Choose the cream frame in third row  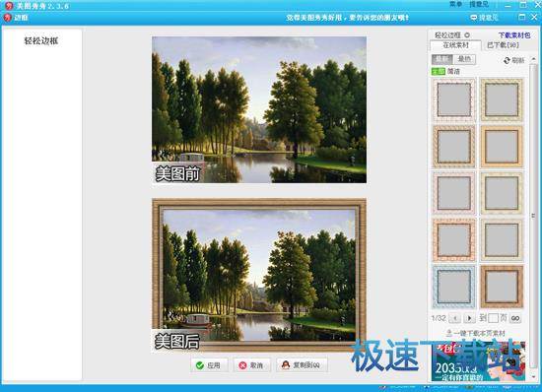click(502, 193)
